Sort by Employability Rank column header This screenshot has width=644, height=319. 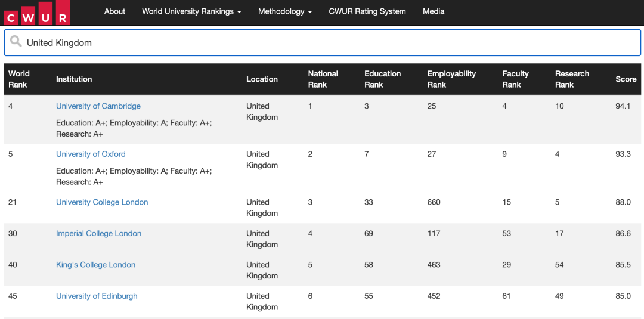pos(451,79)
